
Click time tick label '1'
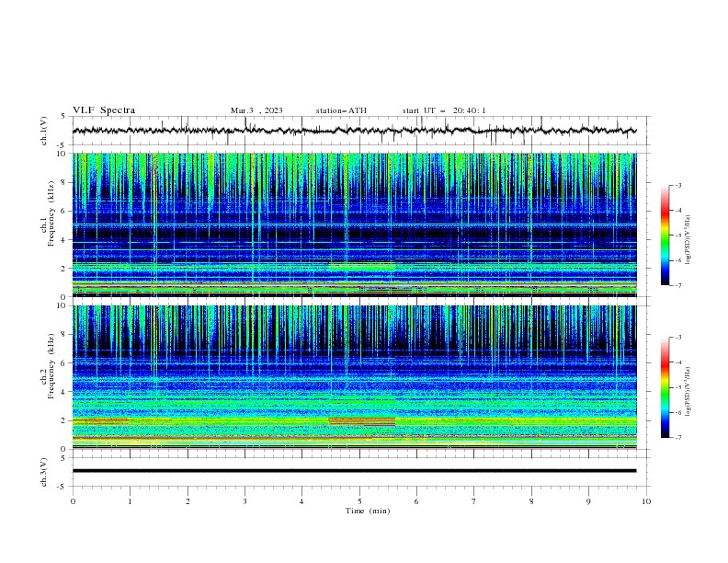[x=130, y=501]
